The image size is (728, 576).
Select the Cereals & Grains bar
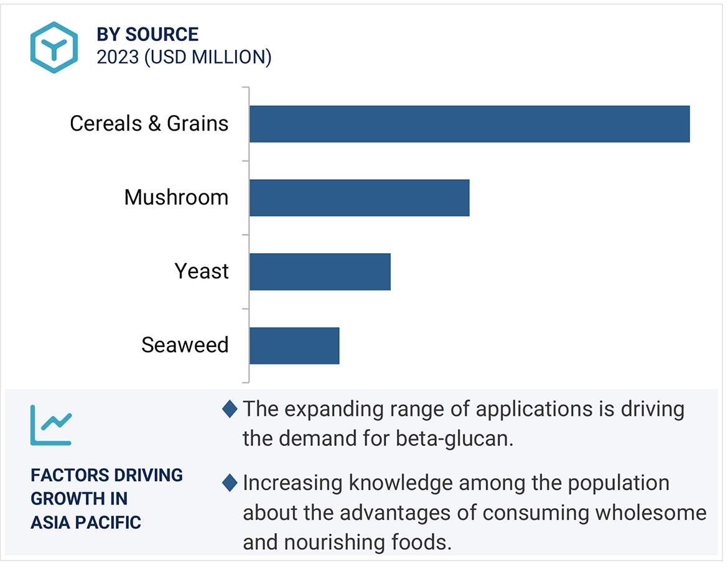click(469, 124)
